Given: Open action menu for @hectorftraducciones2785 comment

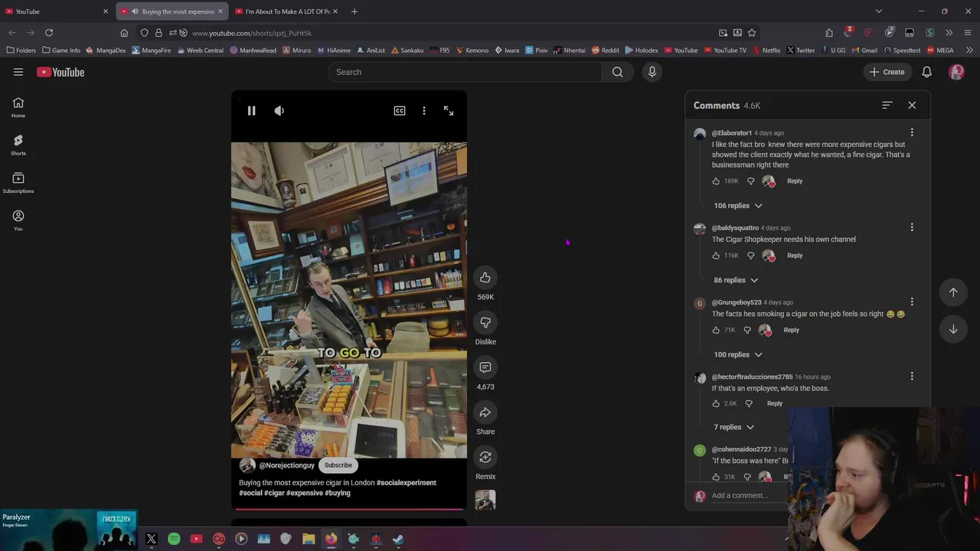Looking at the screenshot, I should point(912,376).
